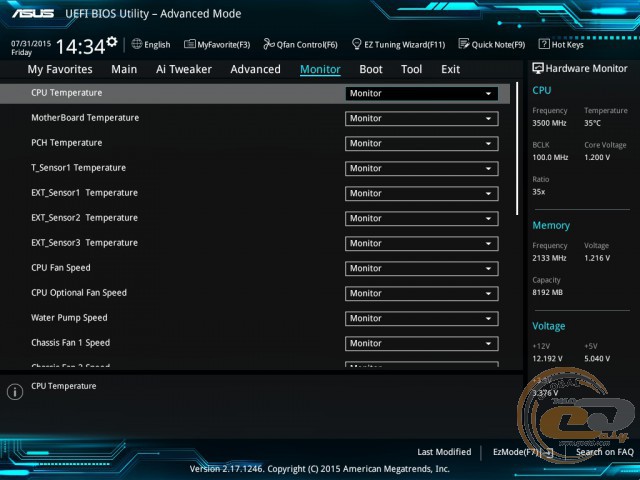The height and width of the screenshot is (480, 640).
Task: Select the Chassis Fan 1 Speed label
Action: click(x=70, y=343)
